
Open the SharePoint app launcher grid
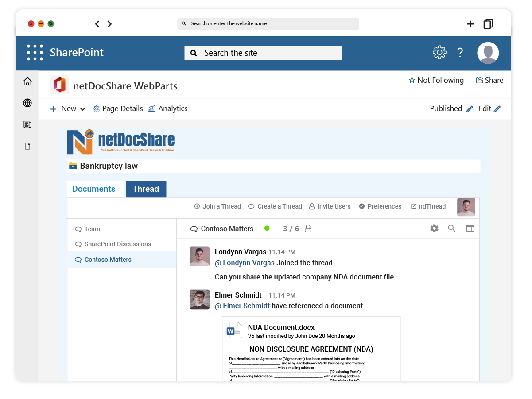35,53
